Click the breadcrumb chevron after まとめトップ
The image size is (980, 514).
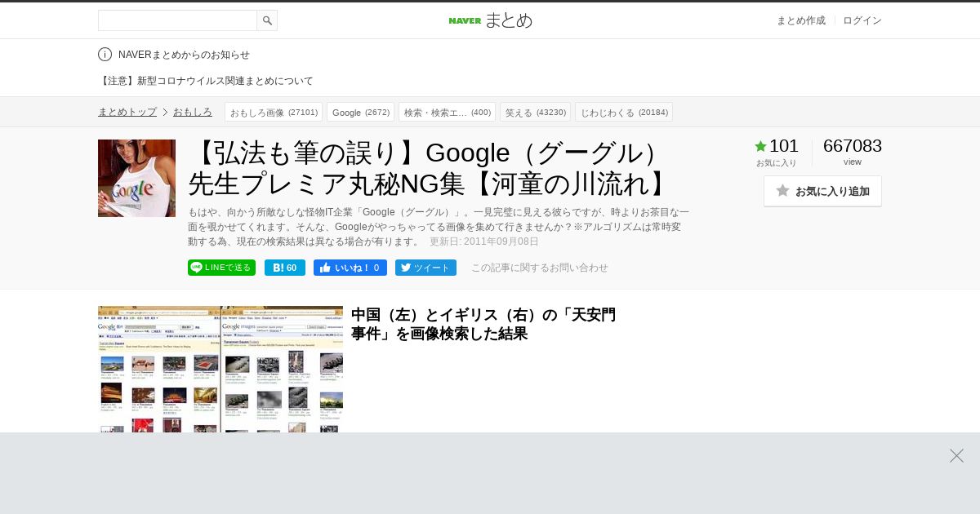[x=165, y=112]
